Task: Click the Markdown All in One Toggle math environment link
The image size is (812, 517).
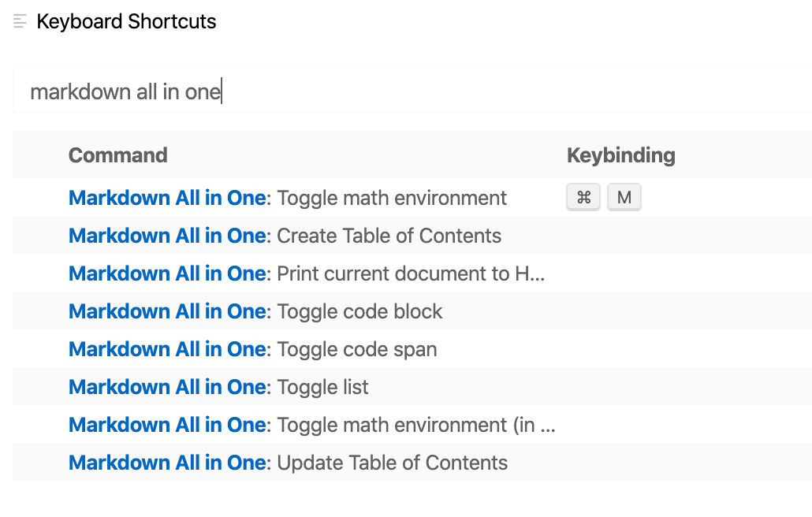Action: click(x=166, y=198)
